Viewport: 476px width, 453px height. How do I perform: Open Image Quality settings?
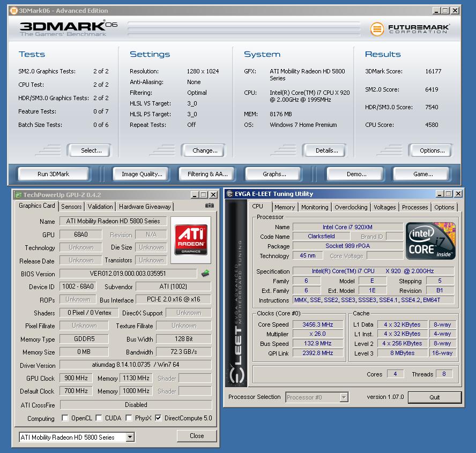142,174
